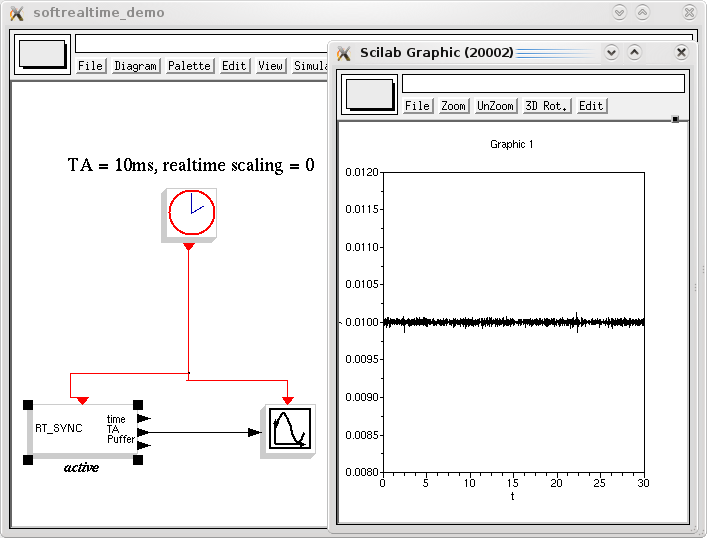Screen dimensions: 707x538
Task: Select the clock block in diagram
Action: 191,213
